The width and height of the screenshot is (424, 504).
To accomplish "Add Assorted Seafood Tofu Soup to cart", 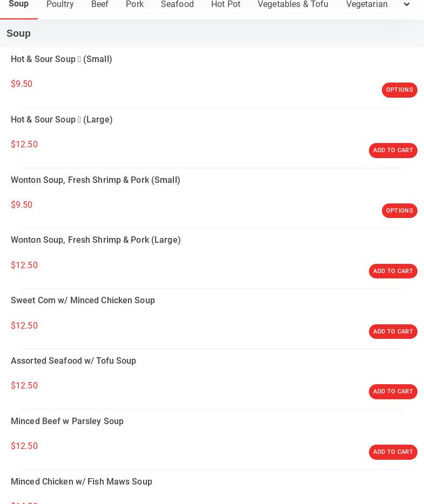I will pyautogui.click(x=393, y=392).
